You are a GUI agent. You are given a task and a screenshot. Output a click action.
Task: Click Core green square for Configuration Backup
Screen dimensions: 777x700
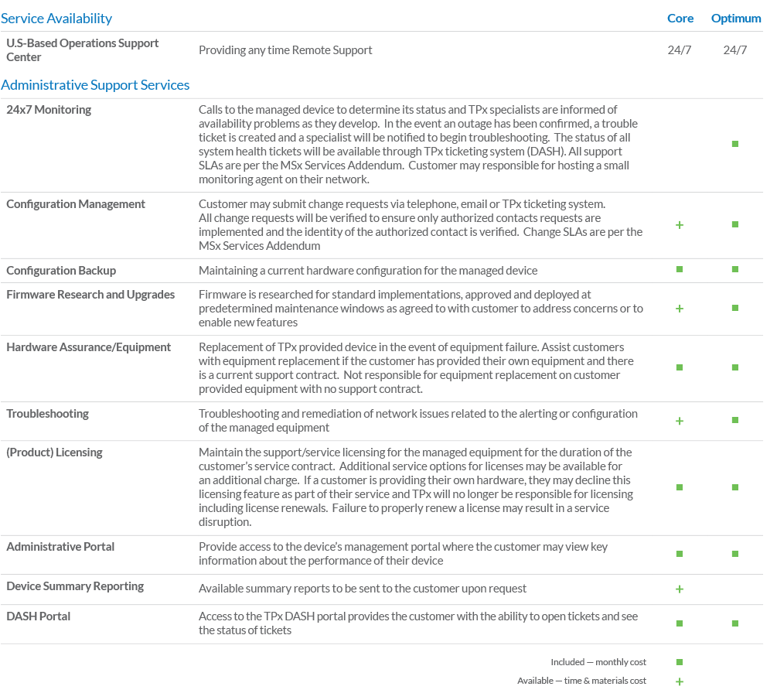680,269
